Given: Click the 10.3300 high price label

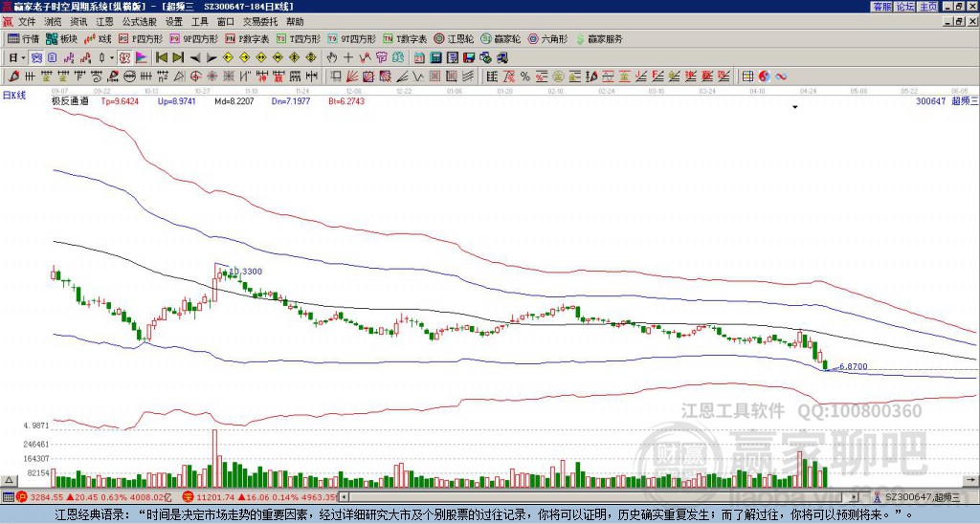Looking at the screenshot, I should (246, 272).
